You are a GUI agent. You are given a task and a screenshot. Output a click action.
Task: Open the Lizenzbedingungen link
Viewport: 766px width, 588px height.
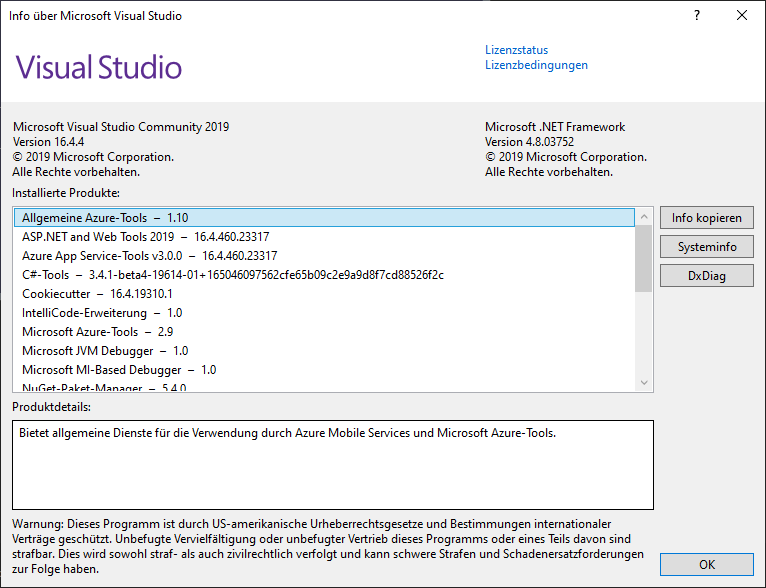click(536, 65)
